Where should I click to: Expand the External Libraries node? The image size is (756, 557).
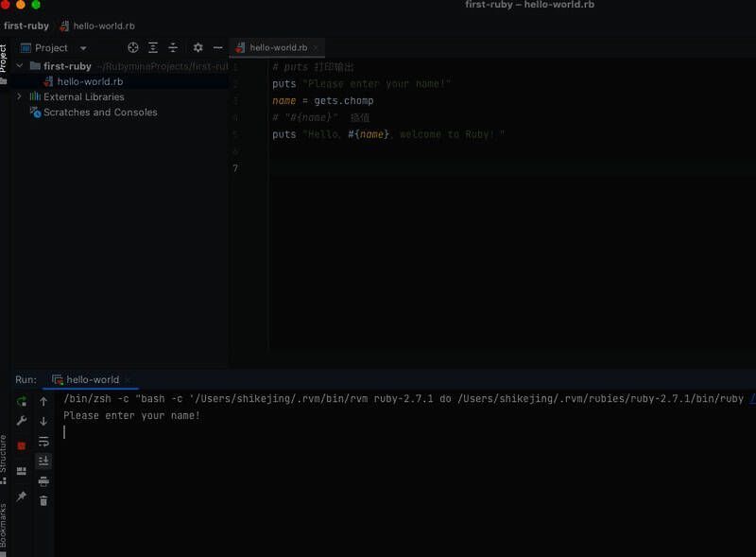click(19, 96)
